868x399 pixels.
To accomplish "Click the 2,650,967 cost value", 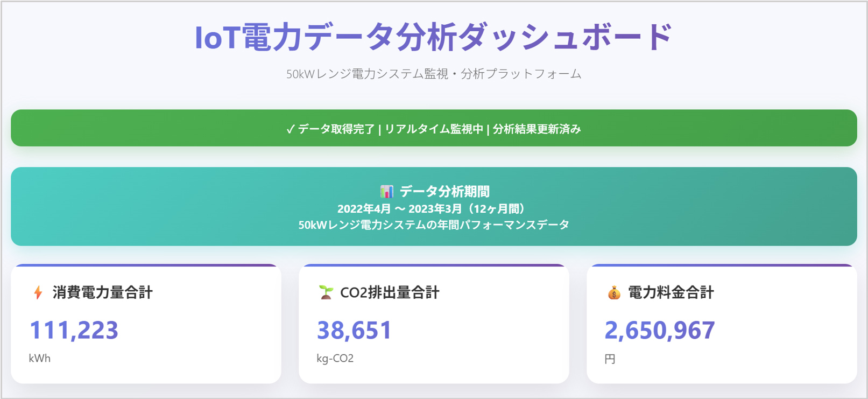I will point(660,330).
